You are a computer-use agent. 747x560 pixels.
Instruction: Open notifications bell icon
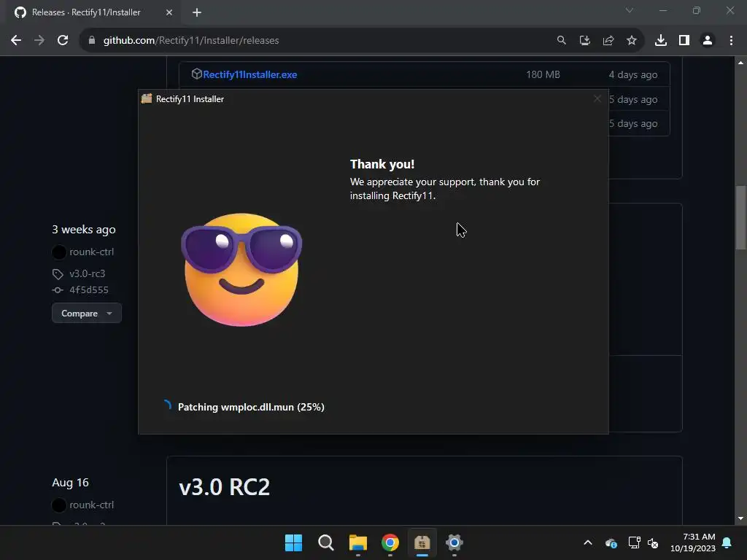click(x=727, y=542)
